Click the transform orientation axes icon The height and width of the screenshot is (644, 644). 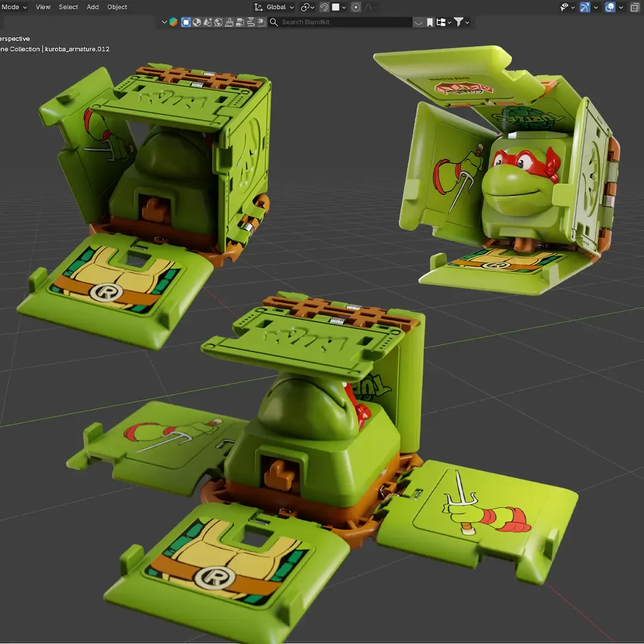coord(258,7)
